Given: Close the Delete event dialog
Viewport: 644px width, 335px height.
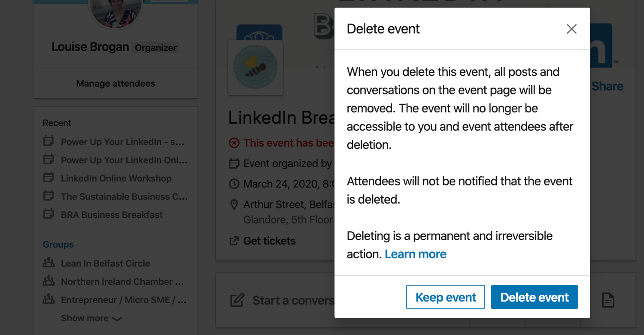Looking at the screenshot, I should (x=571, y=29).
